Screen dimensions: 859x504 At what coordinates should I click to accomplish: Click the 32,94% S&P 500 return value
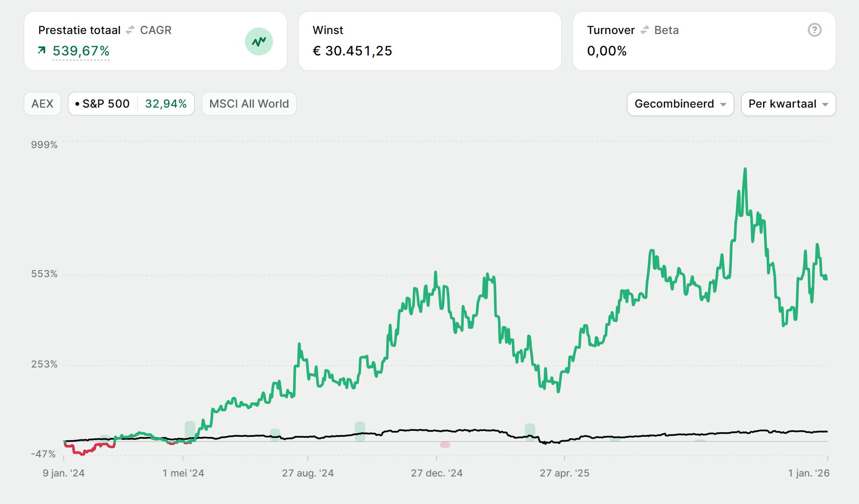tap(166, 104)
